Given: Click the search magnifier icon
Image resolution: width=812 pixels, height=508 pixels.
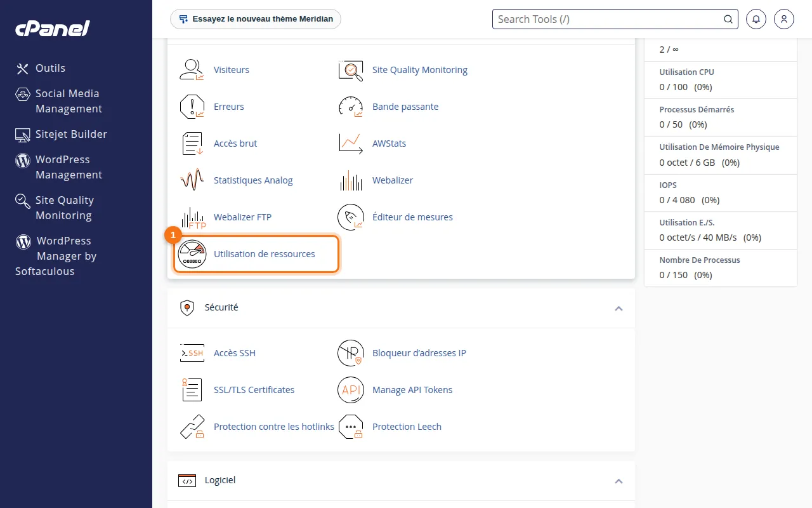Looking at the screenshot, I should coord(728,19).
